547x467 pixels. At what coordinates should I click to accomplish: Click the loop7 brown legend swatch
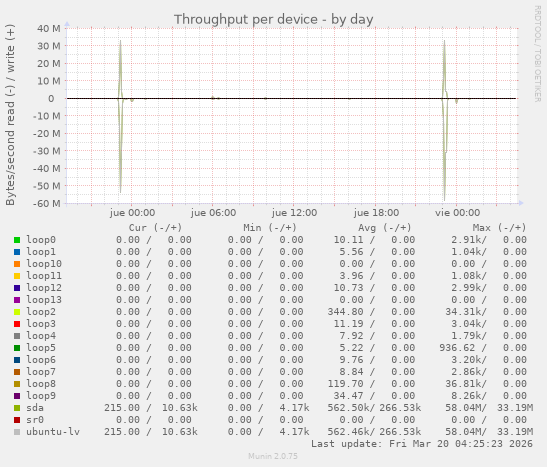17,372
